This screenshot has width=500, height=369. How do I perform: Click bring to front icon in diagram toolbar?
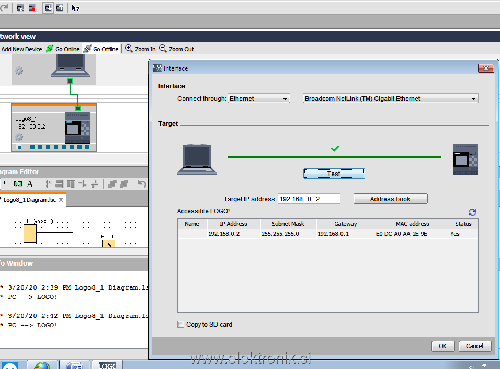pos(112,184)
